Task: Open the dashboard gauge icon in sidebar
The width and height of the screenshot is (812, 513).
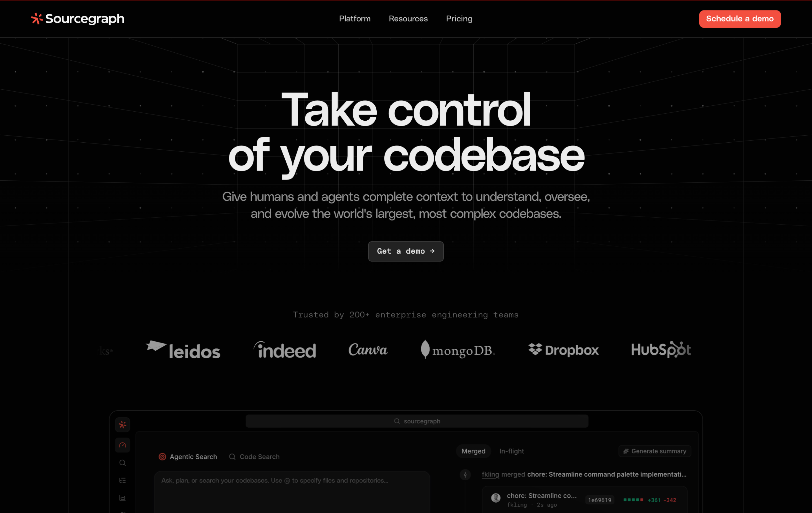Action: (x=122, y=445)
